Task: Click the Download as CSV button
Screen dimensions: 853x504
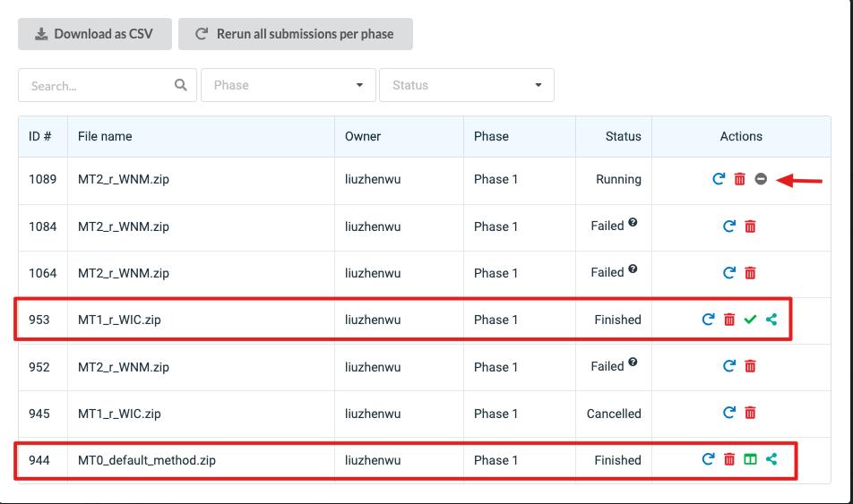Action: coord(94,34)
